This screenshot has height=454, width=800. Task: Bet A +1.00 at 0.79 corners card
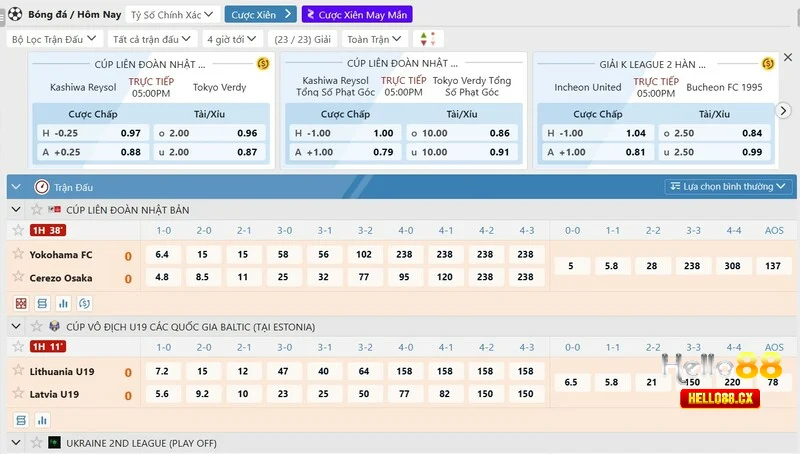(345, 152)
